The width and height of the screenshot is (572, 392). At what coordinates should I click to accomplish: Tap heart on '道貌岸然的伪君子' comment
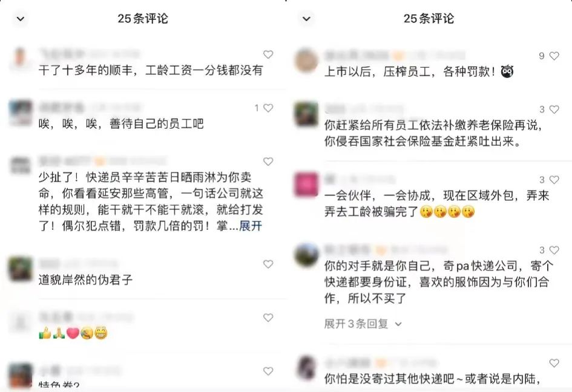pos(268,264)
